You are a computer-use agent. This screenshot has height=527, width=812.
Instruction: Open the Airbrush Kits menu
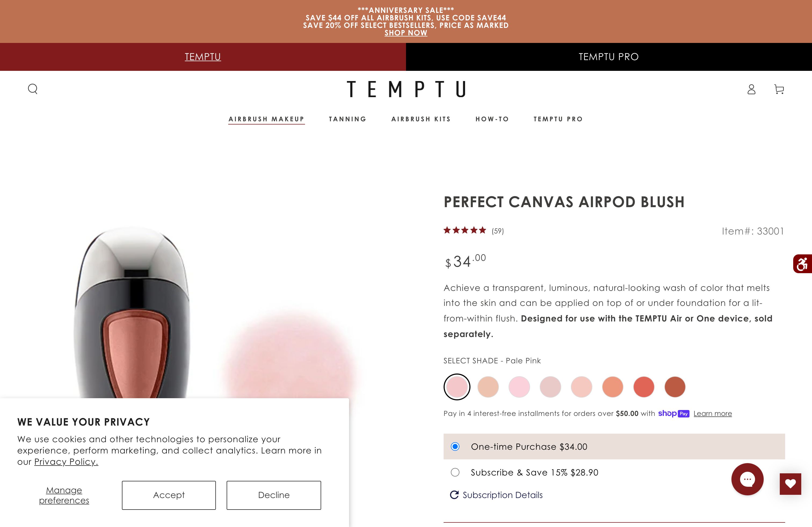click(421, 119)
